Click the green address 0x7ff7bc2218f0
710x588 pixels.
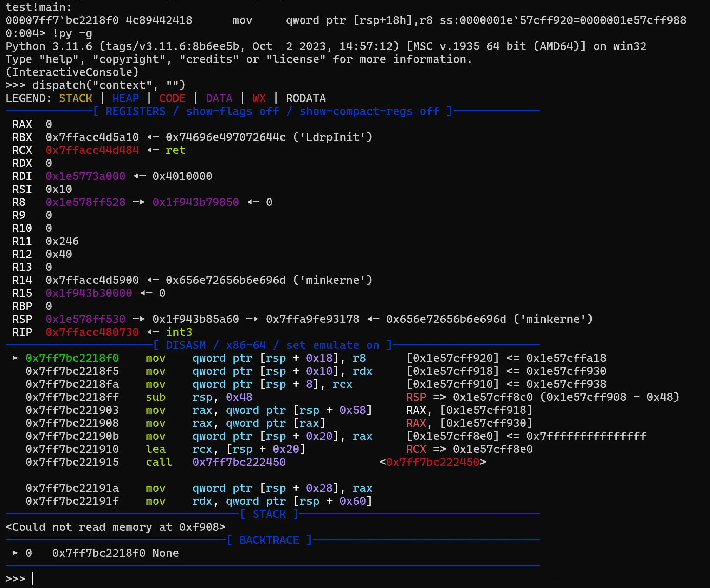(x=72, y=358)
